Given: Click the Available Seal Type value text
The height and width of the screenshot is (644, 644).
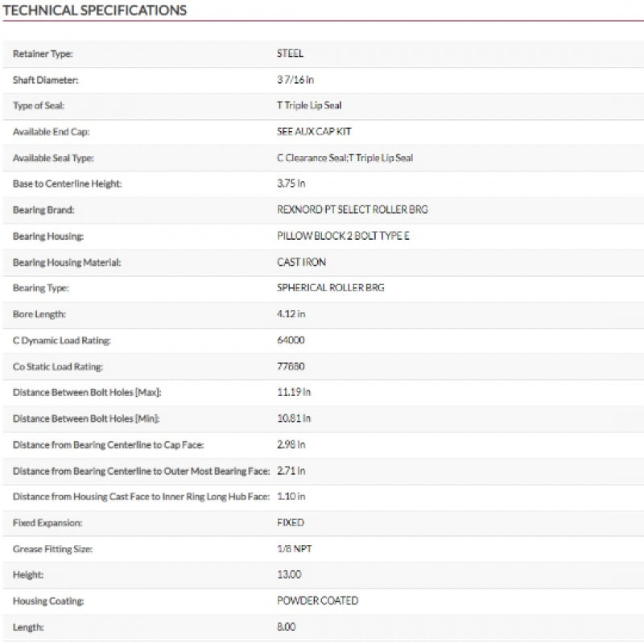Looking at the screenshot, I should (345, 158).
